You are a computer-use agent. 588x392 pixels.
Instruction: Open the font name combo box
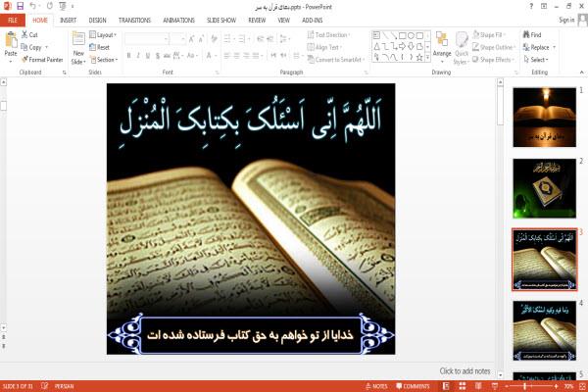[x=146, y=38]
